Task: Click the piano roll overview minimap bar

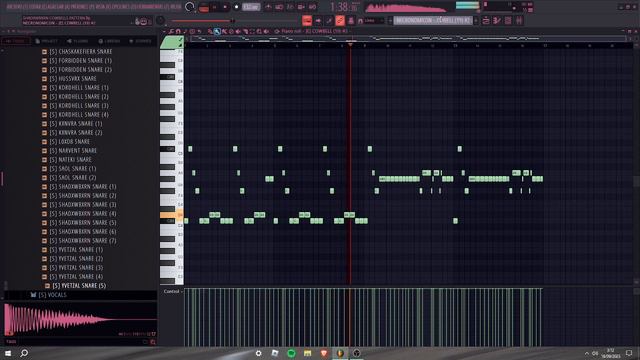Action: pos(407,38)
